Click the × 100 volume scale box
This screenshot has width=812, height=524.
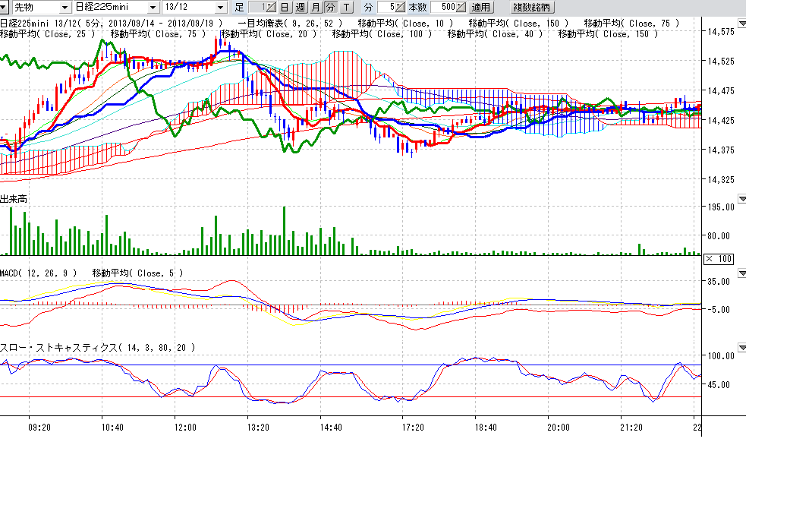pyautogui.click(x=718, y=259)
